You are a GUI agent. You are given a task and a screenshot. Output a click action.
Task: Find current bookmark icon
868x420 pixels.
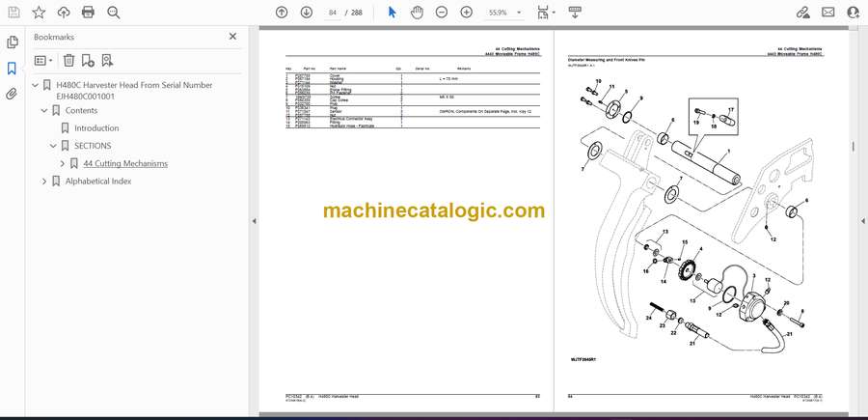click(107, 61)
